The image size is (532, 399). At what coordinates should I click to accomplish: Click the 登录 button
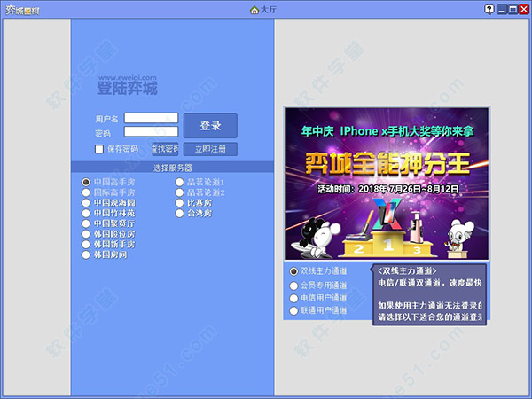click(210, 126)
